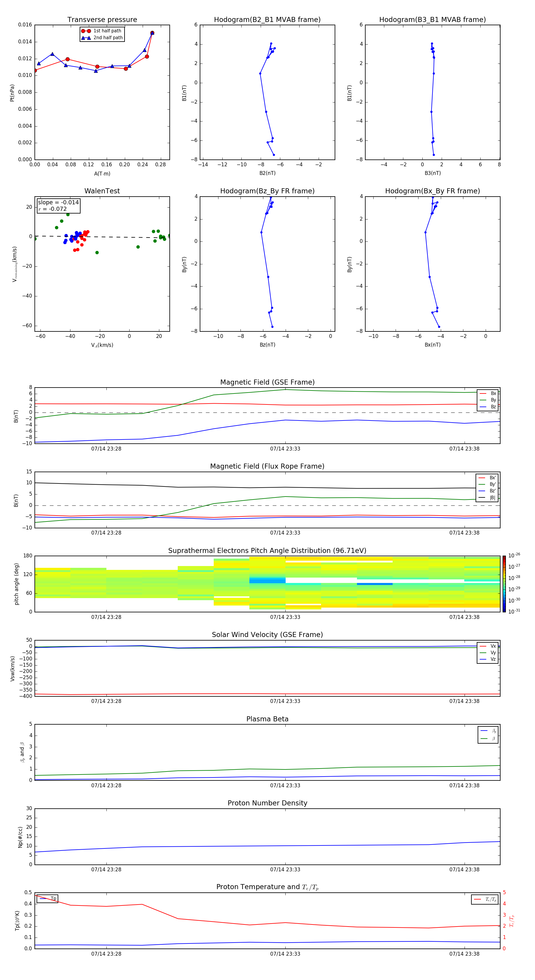This screenshot has width=535, height=980.
Task: Click the 'Bz(nT)' x-axis label
Action: (267, 345)
